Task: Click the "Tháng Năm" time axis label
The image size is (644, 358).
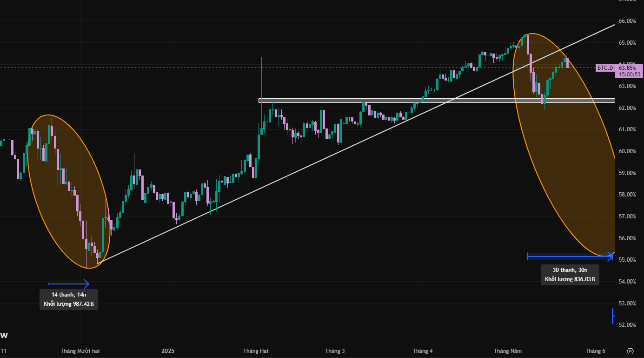Action: click(x=508, y=351)
